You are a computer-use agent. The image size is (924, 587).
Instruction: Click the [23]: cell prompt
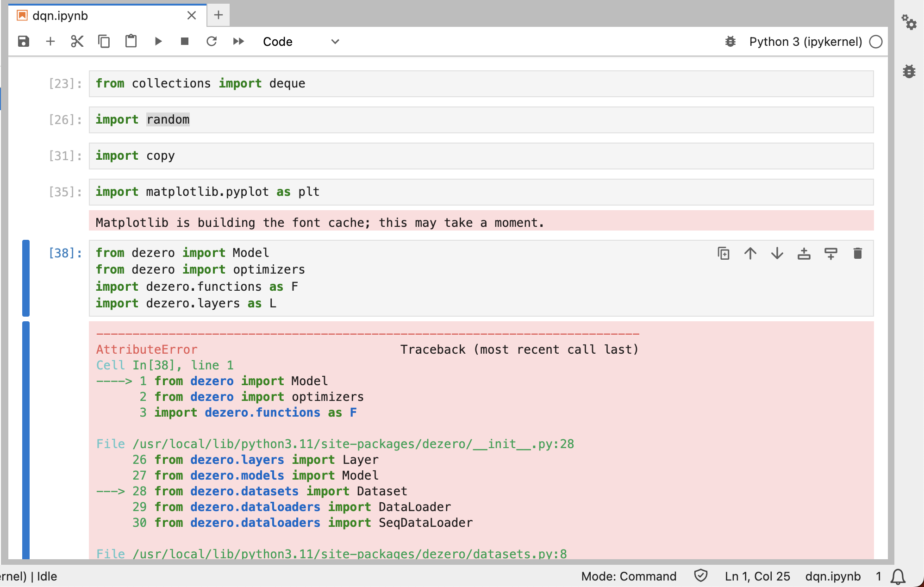pos(65,84)
